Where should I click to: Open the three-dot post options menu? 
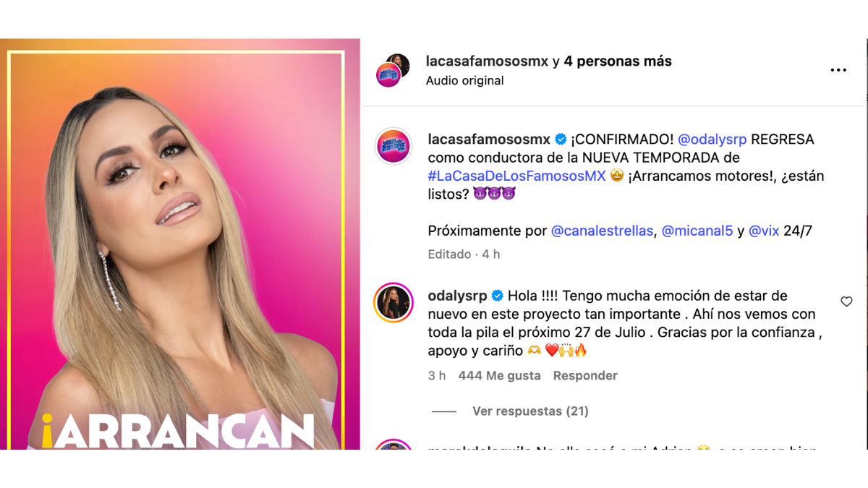[838, 70]
